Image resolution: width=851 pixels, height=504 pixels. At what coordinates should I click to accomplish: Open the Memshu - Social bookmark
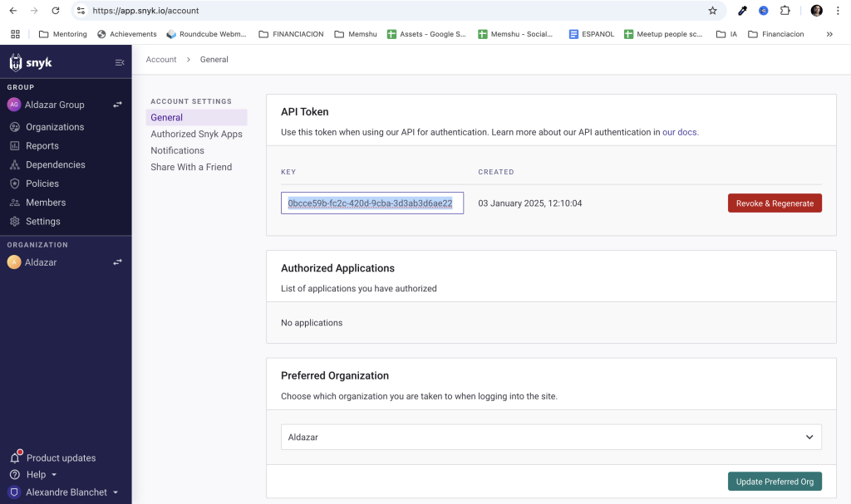(x=515, y=34)
